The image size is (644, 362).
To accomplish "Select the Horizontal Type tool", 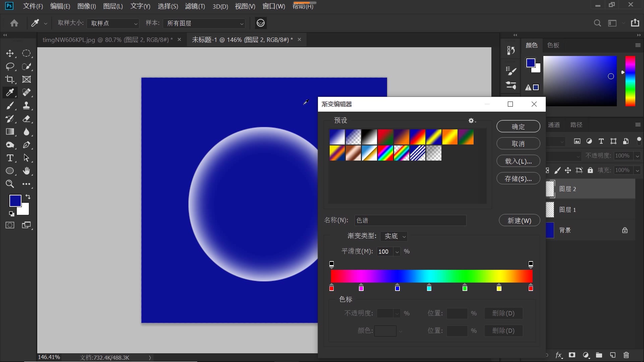I will click(10, 158).
